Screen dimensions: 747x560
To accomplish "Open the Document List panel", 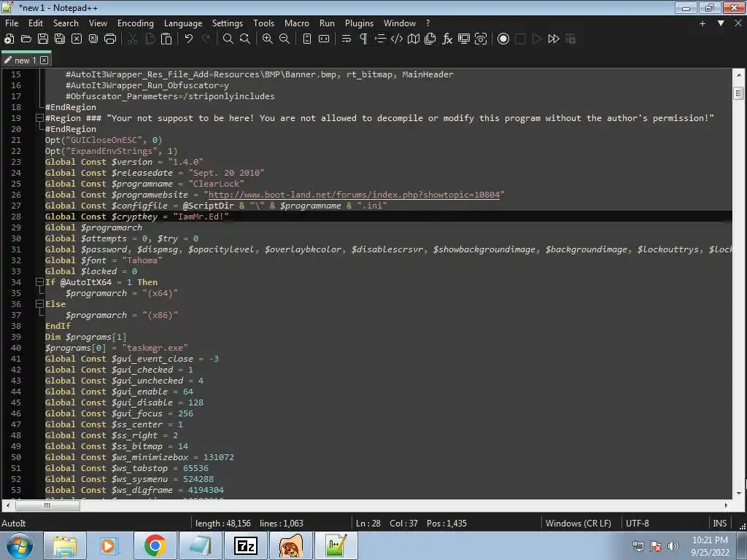I will coord(430,39).
